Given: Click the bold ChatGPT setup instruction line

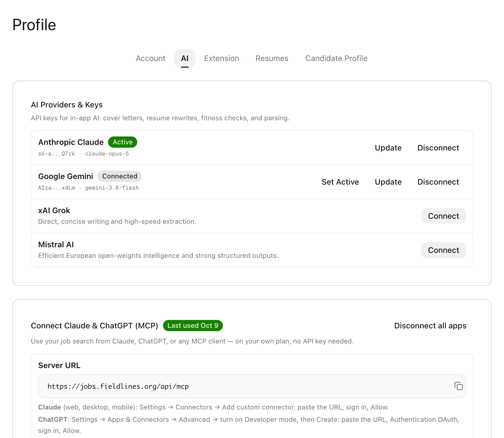Looking at the screenshot, I should (x=249, y=425).
